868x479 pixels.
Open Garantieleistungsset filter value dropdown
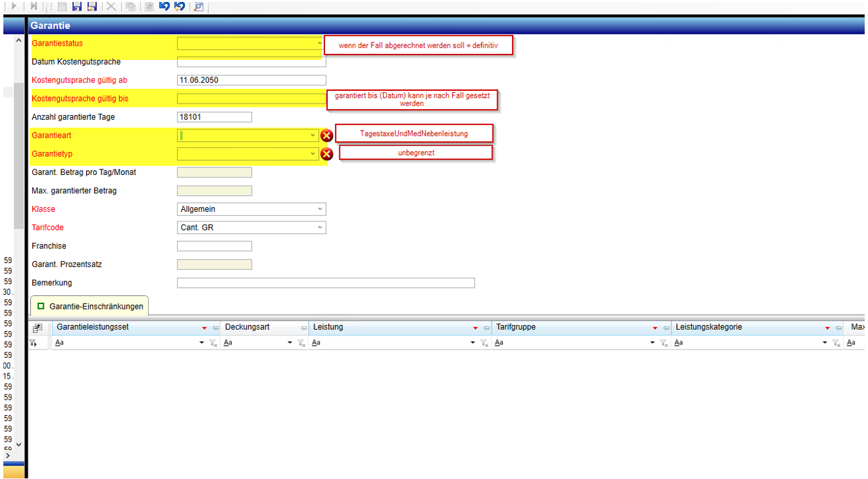point(202,343)
